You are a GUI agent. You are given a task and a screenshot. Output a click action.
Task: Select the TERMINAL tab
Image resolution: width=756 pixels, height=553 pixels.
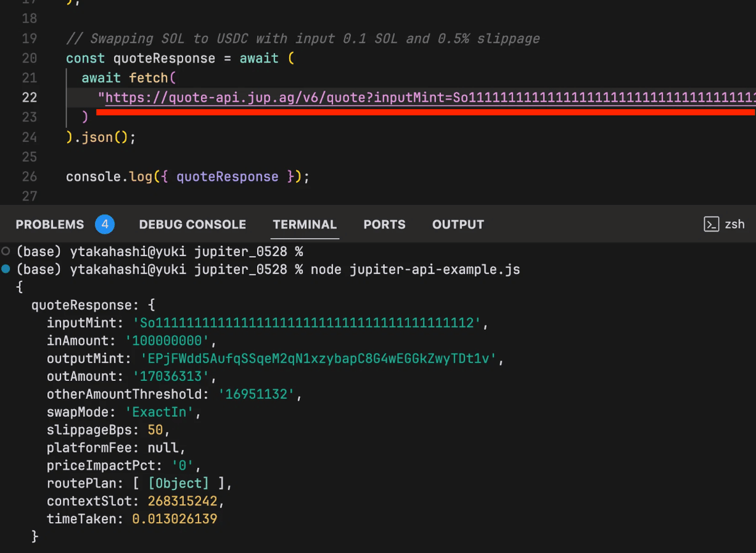coord(304,224)
